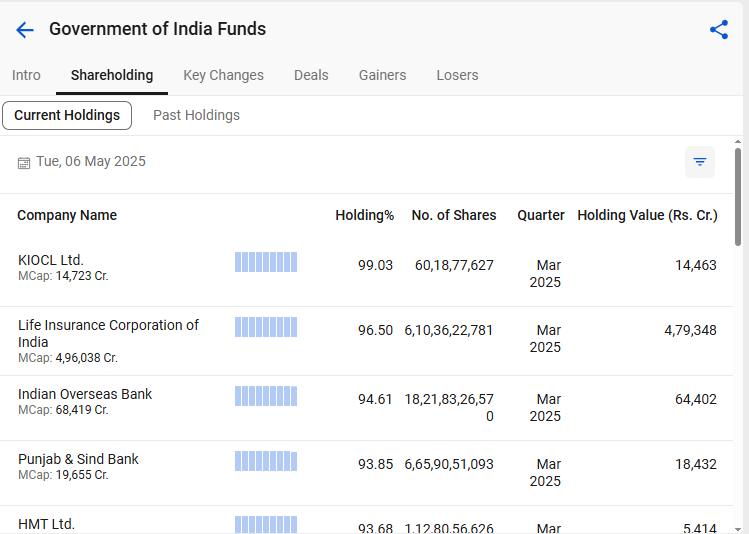Click the scrollbar down arrow
Viewport: 749px width, 534px height.
pos(738,530)
